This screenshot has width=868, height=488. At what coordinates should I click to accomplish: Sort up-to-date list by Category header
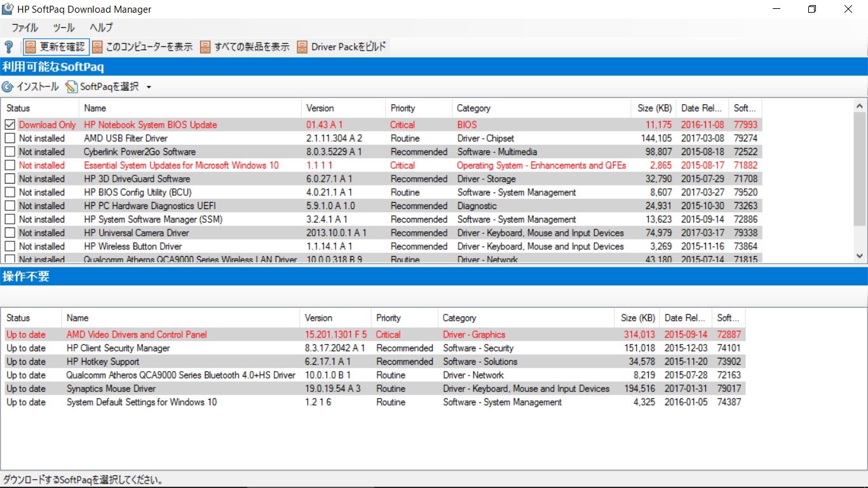coord(527,318)
